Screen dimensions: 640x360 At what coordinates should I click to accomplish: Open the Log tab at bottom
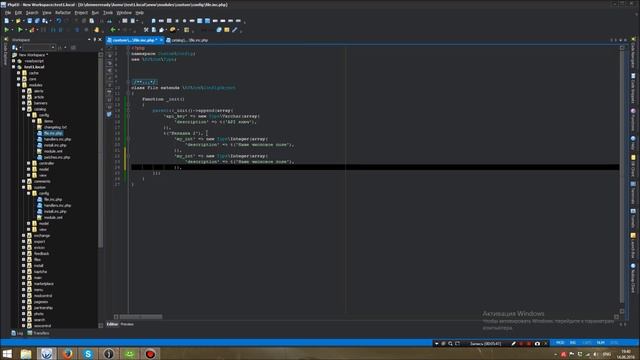(x=18, y=333)
